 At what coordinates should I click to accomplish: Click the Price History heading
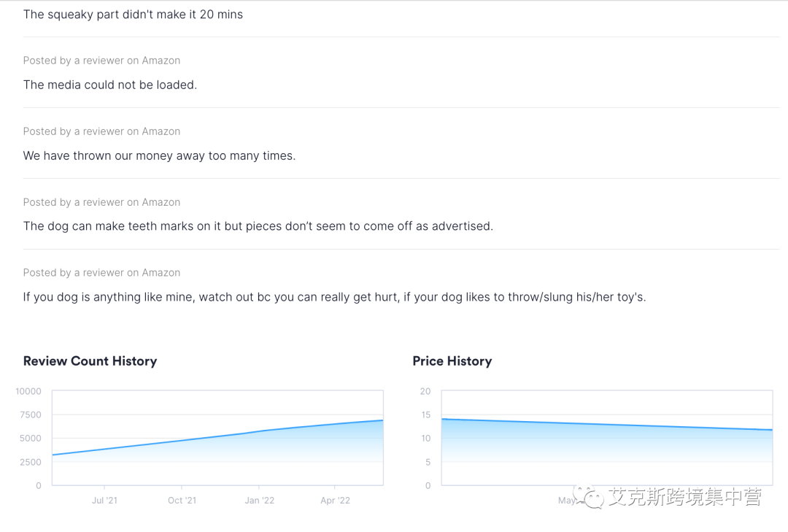(452, 361)
